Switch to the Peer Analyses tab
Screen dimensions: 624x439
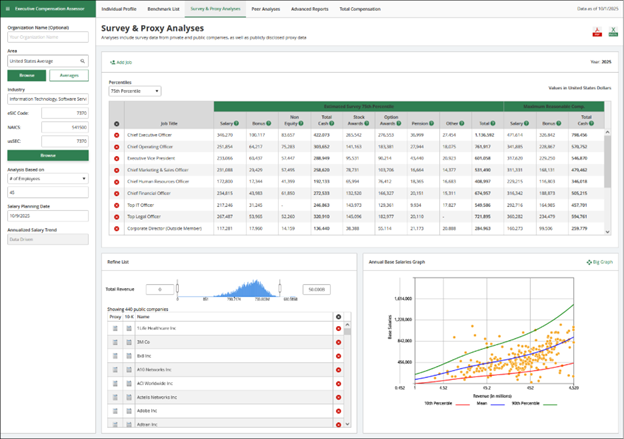pos(265,8)
